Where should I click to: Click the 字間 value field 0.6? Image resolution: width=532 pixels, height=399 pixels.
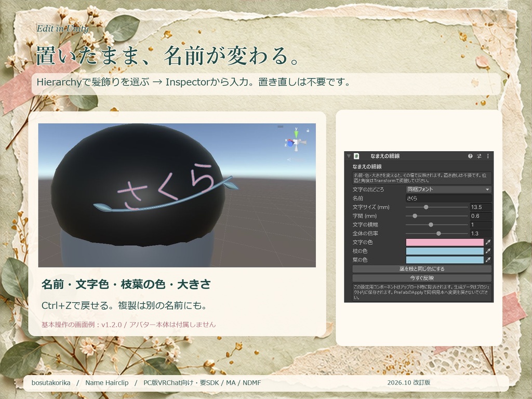481,216
